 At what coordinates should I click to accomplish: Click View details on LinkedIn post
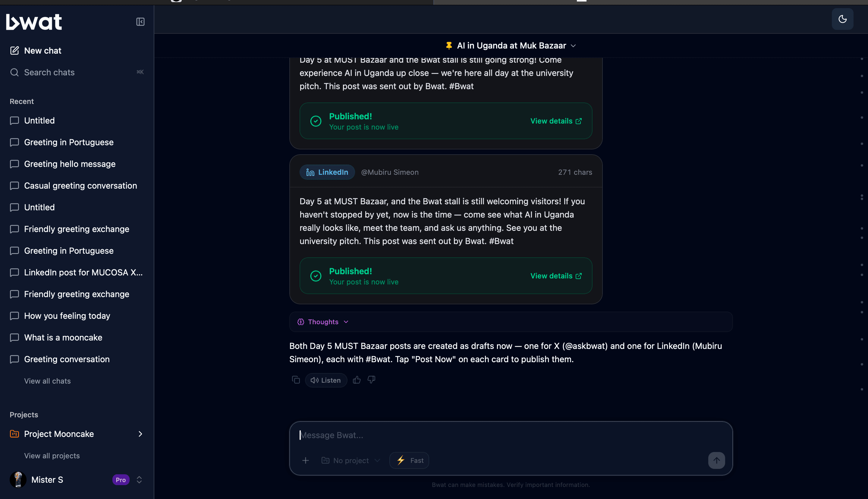click(556, 276)
